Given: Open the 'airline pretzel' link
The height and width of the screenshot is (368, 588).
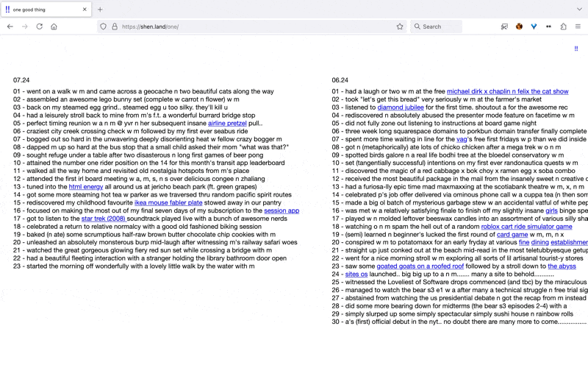Looking at the screenshot, I should 227,123.
